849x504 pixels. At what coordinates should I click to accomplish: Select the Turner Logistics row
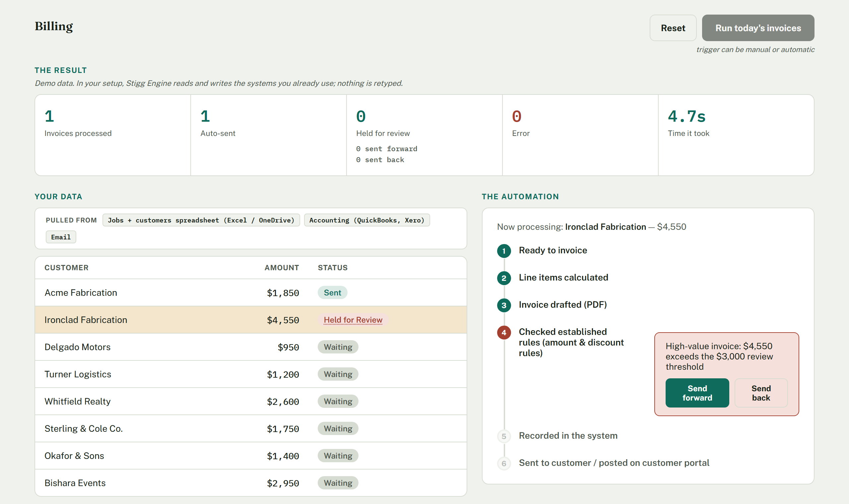[251, 374]
